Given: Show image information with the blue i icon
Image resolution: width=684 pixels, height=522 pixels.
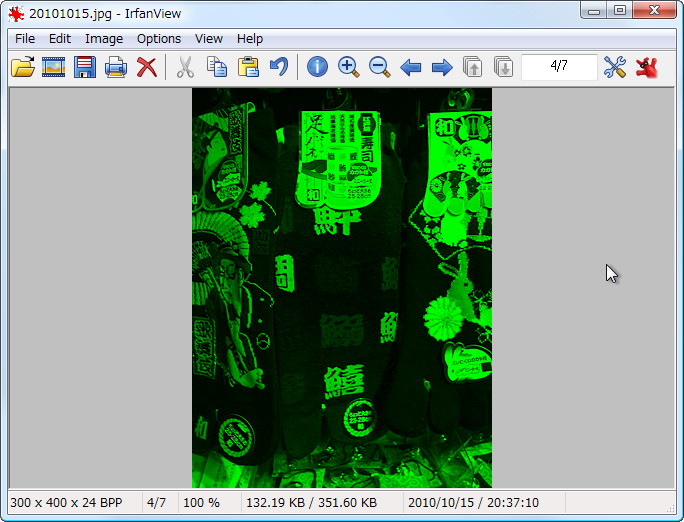Looking at the screenshot, I should coord(317,67).
